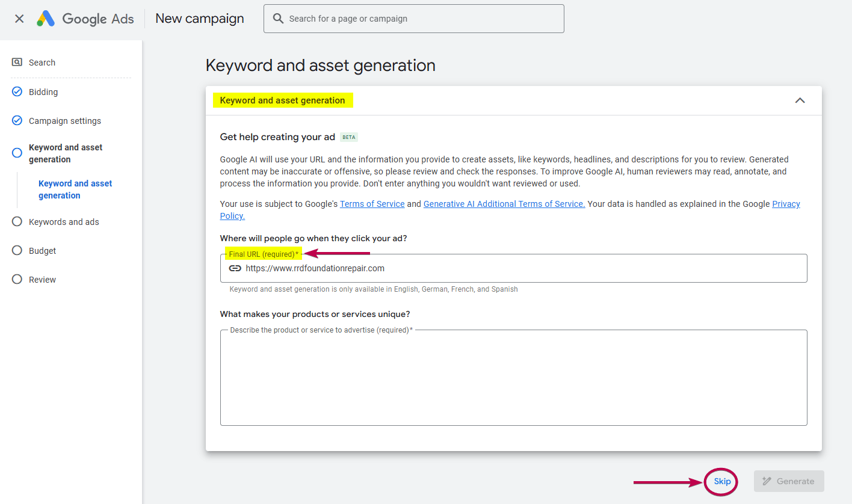The height and width of the screenshot is (504, 852).
Task: Click 'What makes your products or services unique?' text
Action: click(315, 314)
